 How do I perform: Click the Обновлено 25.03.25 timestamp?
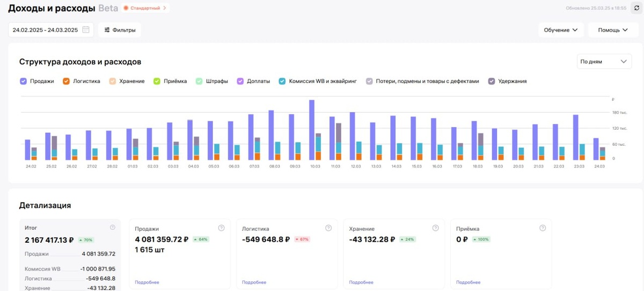pos(596,8)
